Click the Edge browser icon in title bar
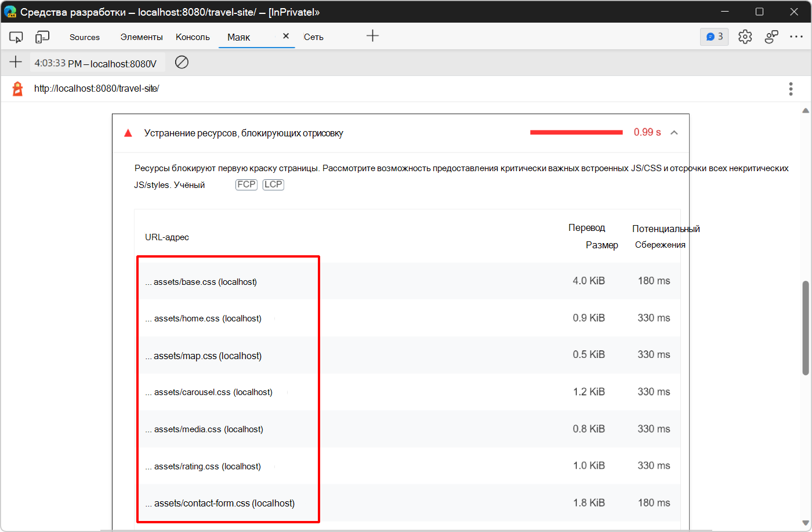This screenshot has height=532, width=812. [x=10, y=12]
